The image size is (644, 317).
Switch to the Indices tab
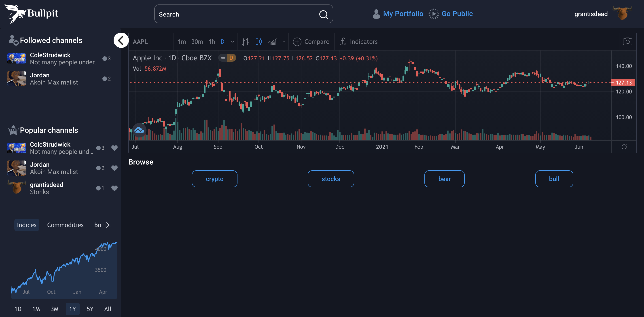pos(27,225)
